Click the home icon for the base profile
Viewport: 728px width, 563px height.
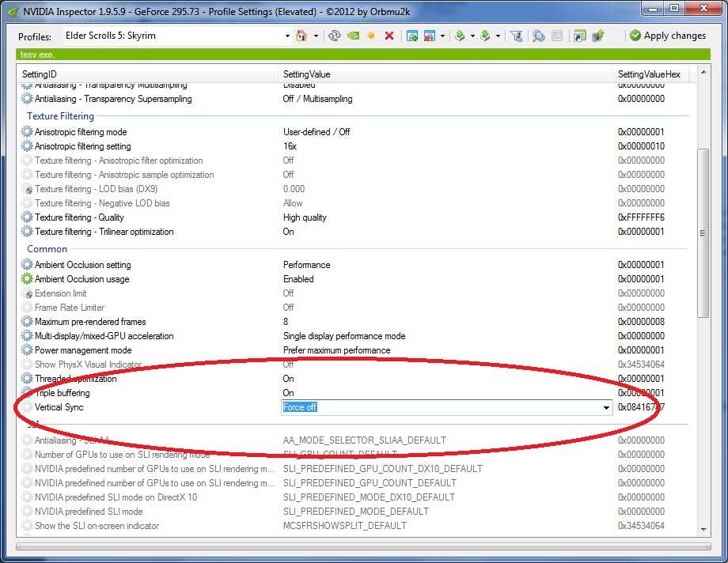pyautogui.click(x=301, y=36)
